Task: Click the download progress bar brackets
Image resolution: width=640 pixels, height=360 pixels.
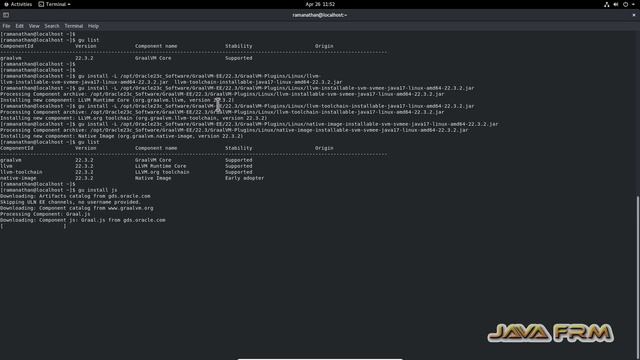Action: [33, 226]
